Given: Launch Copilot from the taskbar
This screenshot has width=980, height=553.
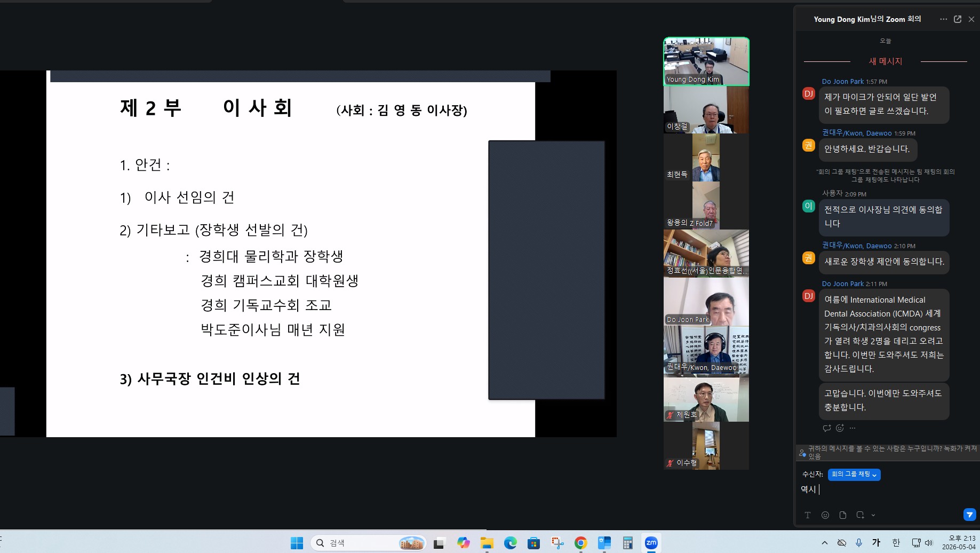Looking at the screenshot, I should pos(463,543).
